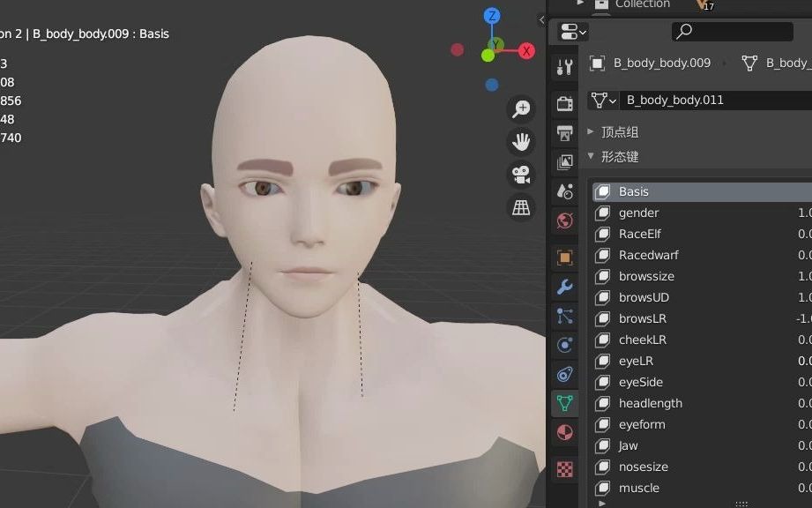Toggle camera view with the camera icon

tap(521, 175)
